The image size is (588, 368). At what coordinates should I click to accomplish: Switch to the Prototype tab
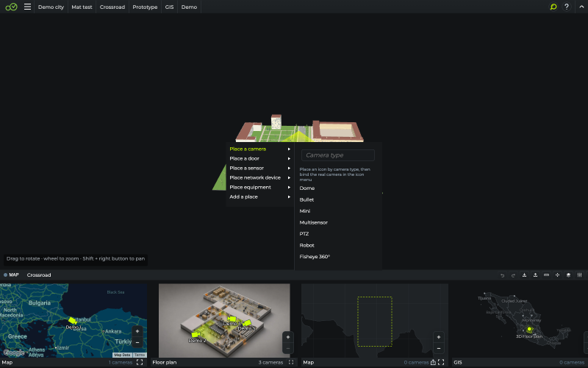click(145, 7)
